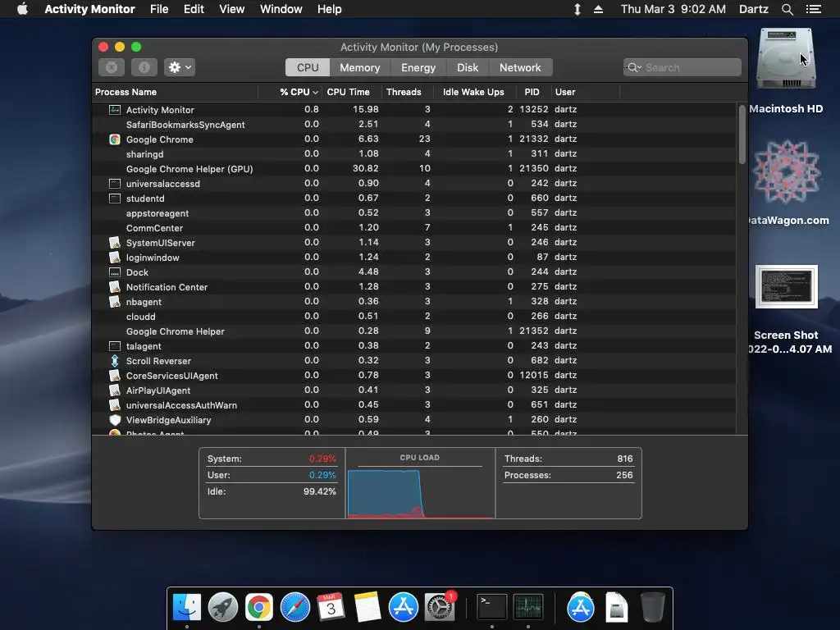Open Safari from the Dock
The width and height of the screenshot is (840, 630).
295,608
